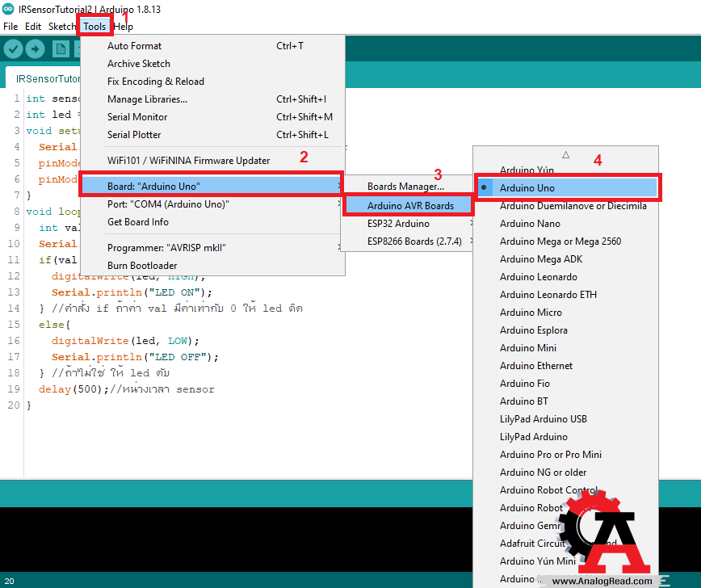Open the Sketch menu

tap(61, 27)
